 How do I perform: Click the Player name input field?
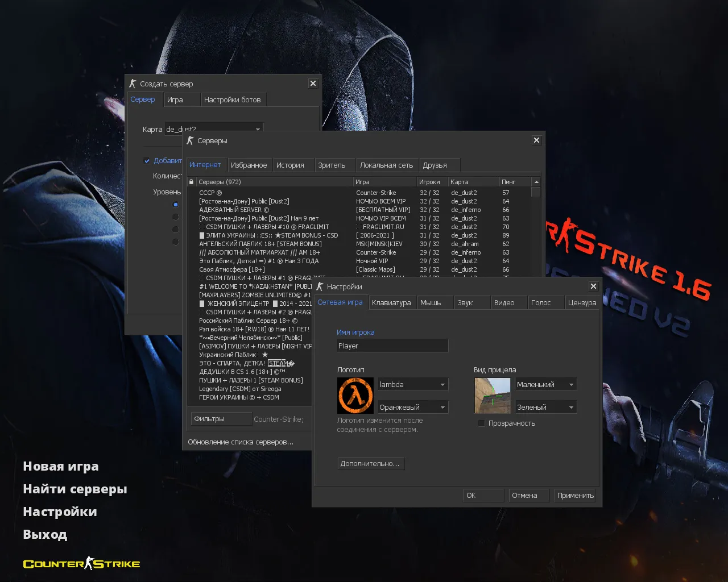392,345
